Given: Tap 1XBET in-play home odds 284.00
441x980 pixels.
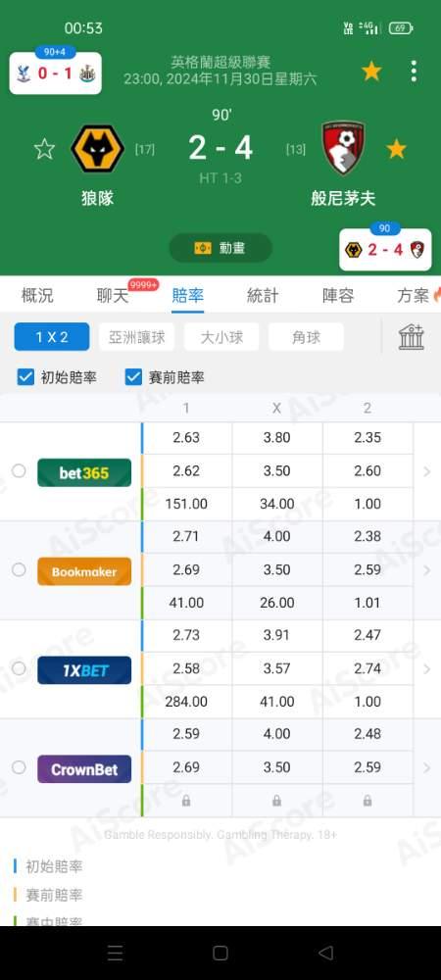Looking at the screenshot, I should [x=186, y=702].
